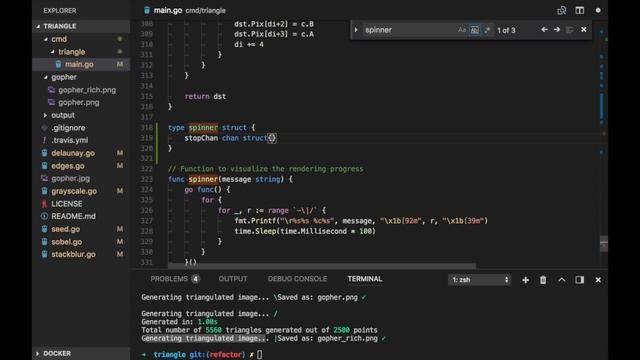Click the spinner type name on line 318

pos(203,128)
